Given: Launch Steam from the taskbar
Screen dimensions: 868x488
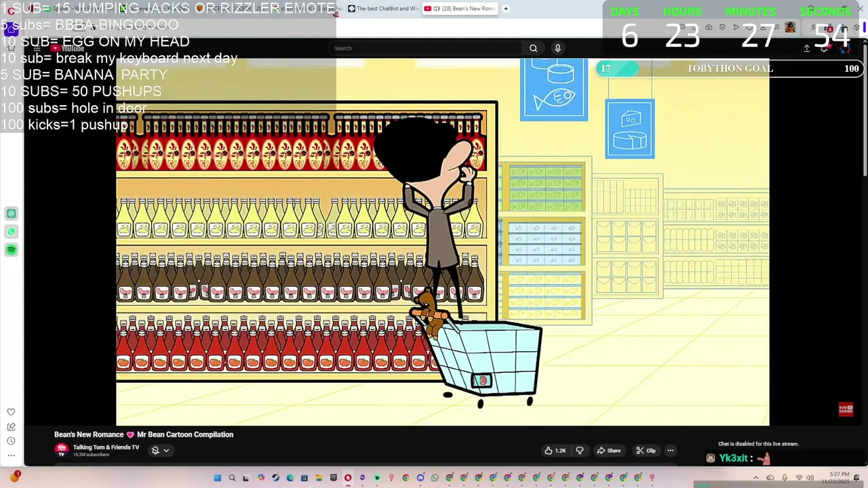Looking at the screenshot, I should coord(275,478).
